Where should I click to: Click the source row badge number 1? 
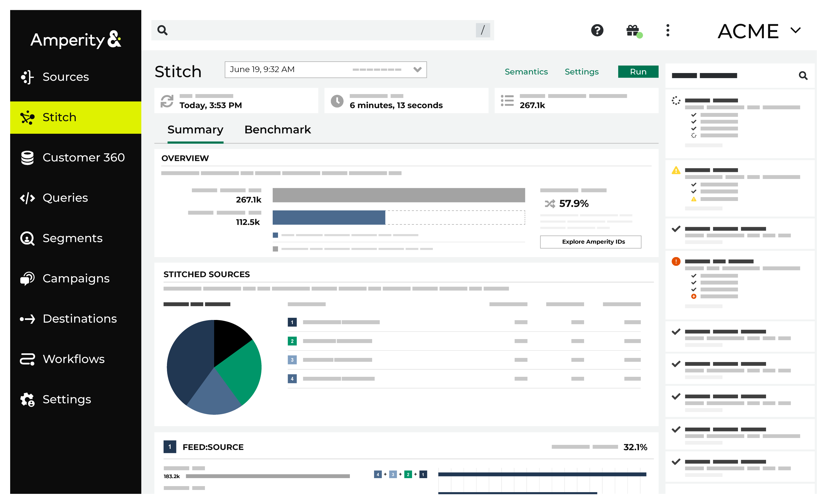pyautogui.click(x=292, y=322)
